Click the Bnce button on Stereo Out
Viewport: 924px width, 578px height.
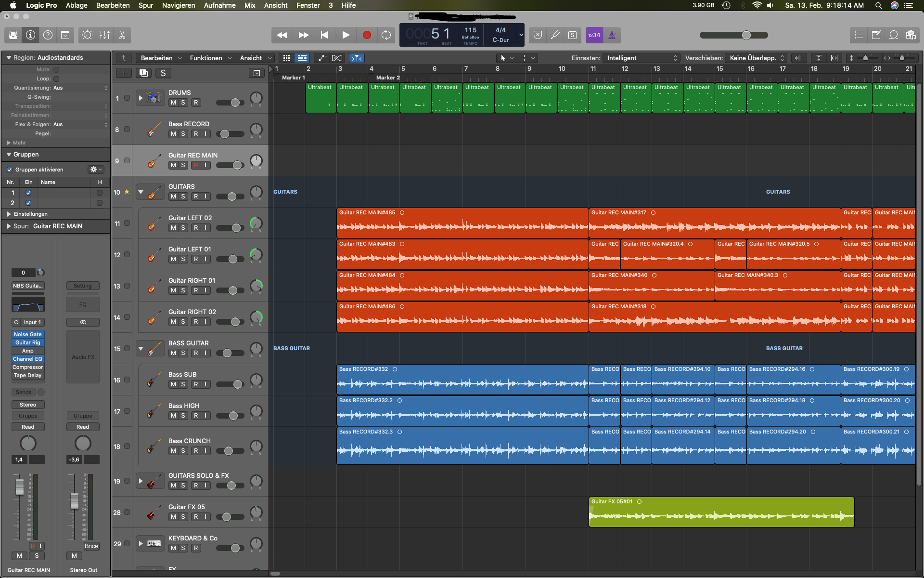91,546
